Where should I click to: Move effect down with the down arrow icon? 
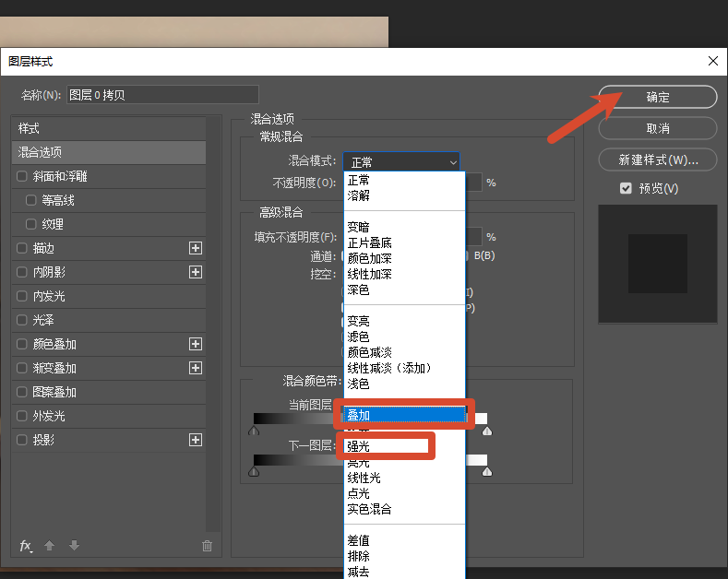coord(75,546)
